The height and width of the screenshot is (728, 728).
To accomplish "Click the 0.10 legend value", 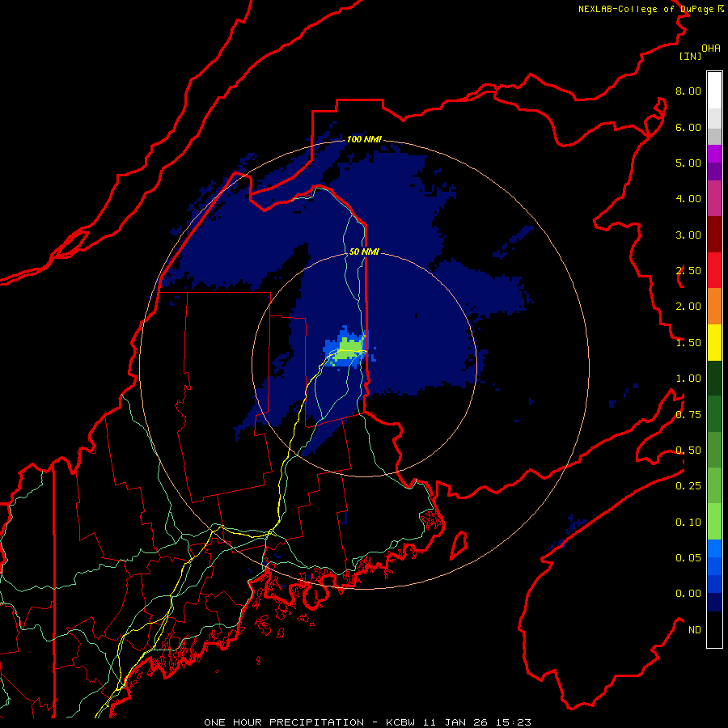I will tap(688, 523).
